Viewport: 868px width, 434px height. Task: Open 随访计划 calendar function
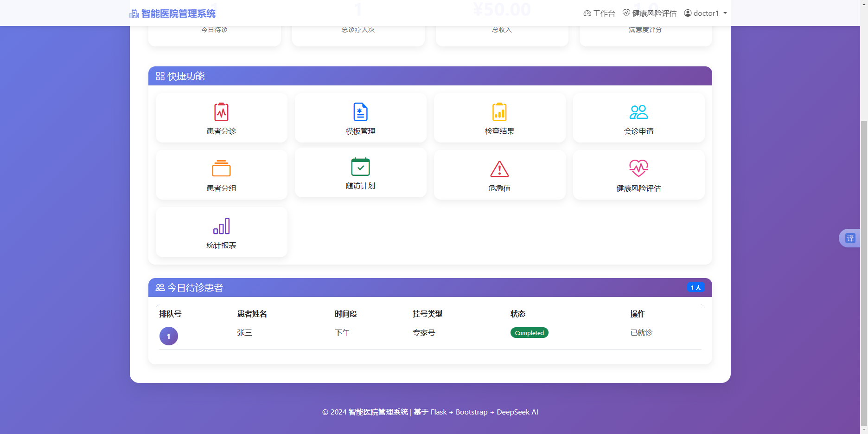[x=360, y=167]
